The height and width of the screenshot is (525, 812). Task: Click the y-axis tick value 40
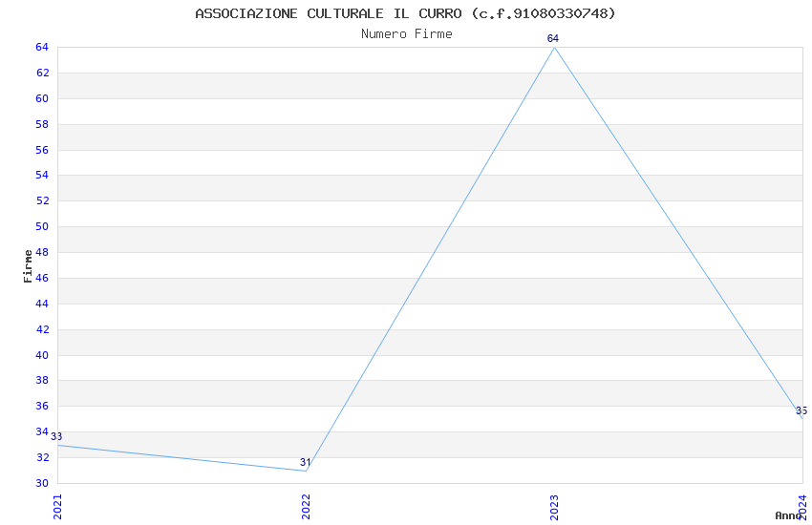coord(42,355)
